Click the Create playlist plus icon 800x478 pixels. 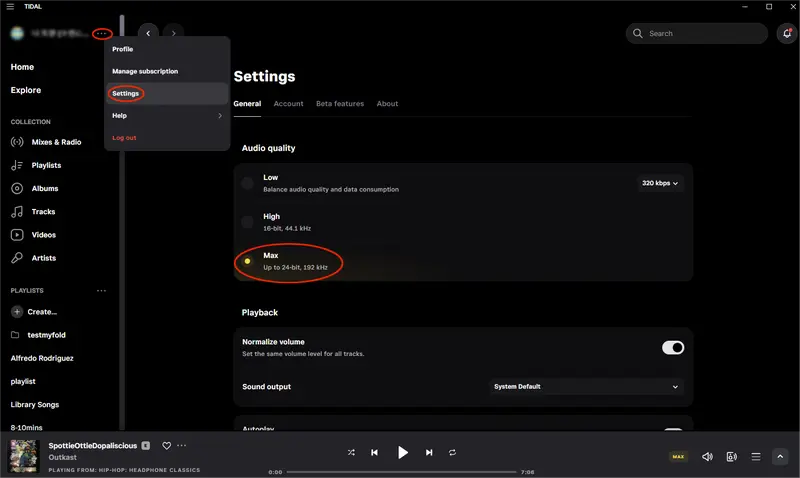tap(17, 312)
